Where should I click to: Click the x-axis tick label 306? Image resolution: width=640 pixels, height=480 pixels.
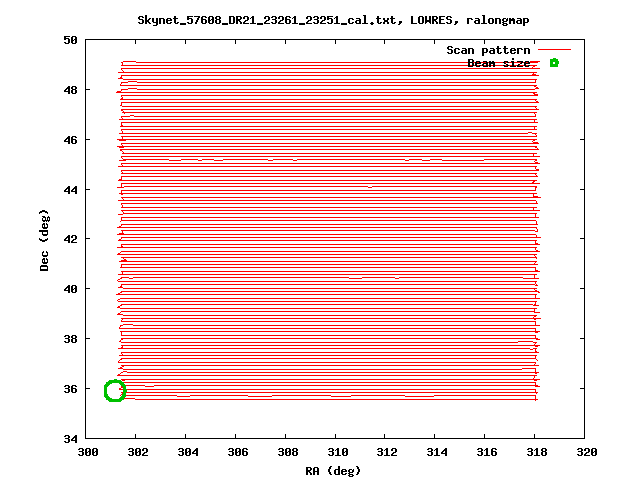coord(238,452)
